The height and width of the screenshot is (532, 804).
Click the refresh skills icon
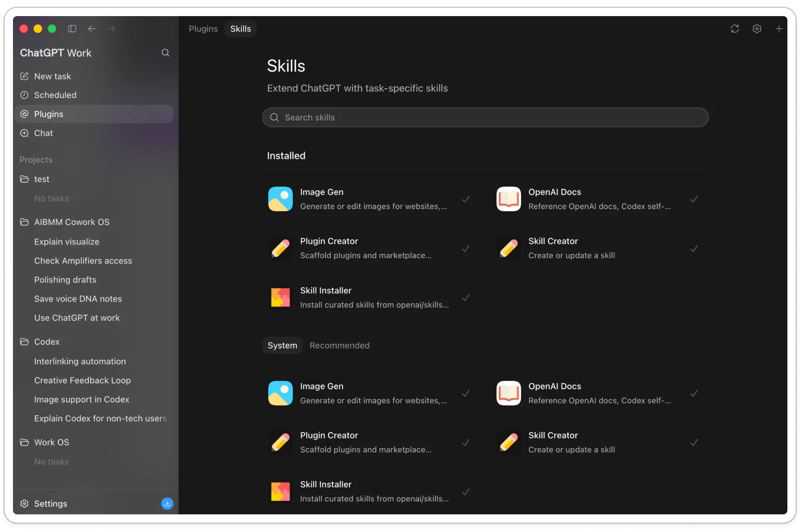pyautogui.click(x=735, y=29)
